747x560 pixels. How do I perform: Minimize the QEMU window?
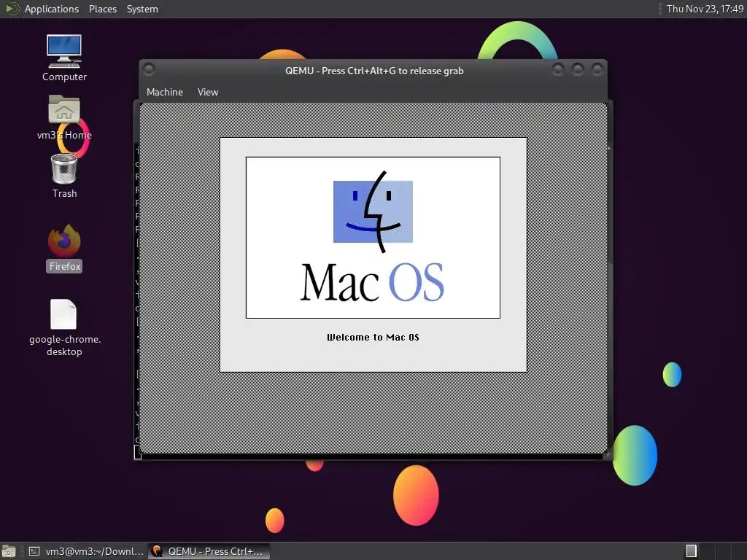coord(558,70)
